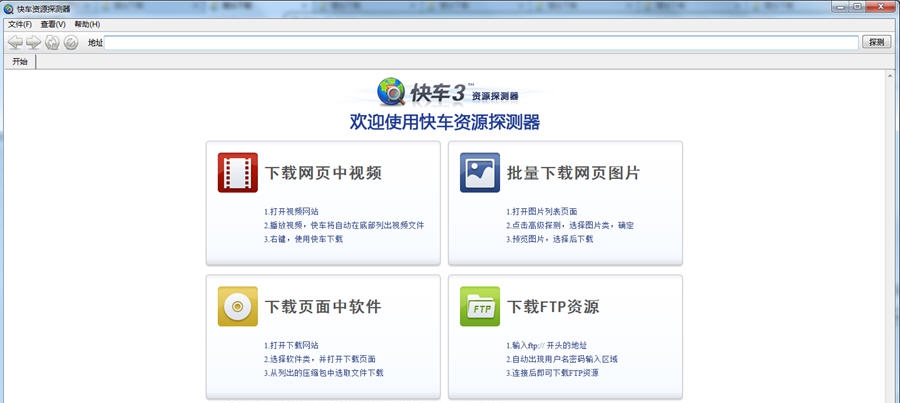Click the text 3.从列出的压缩包中选取文件下载

point(323,373)
